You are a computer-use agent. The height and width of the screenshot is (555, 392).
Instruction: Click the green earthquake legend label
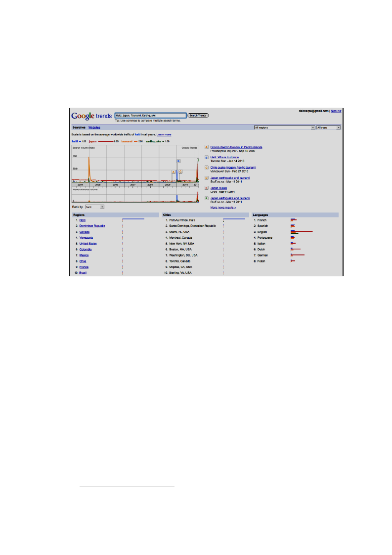tap(153, 141)
